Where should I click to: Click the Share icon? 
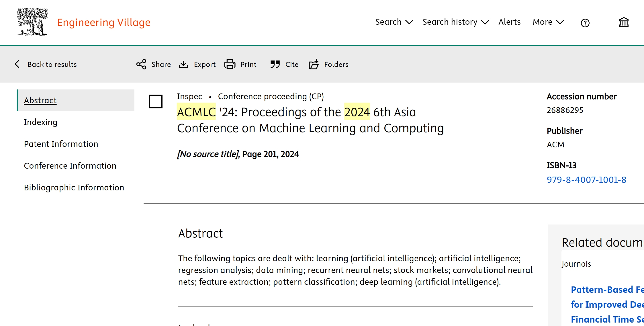[x=141, y=64]
